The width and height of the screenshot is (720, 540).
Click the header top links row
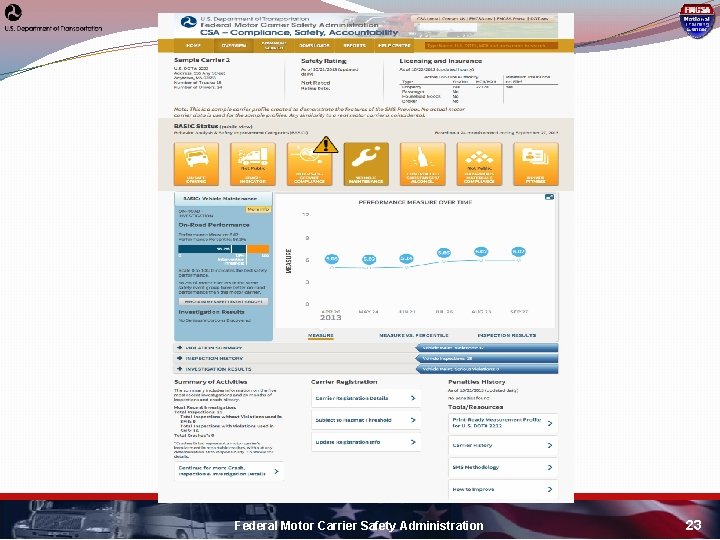click(x=483, y=19)
